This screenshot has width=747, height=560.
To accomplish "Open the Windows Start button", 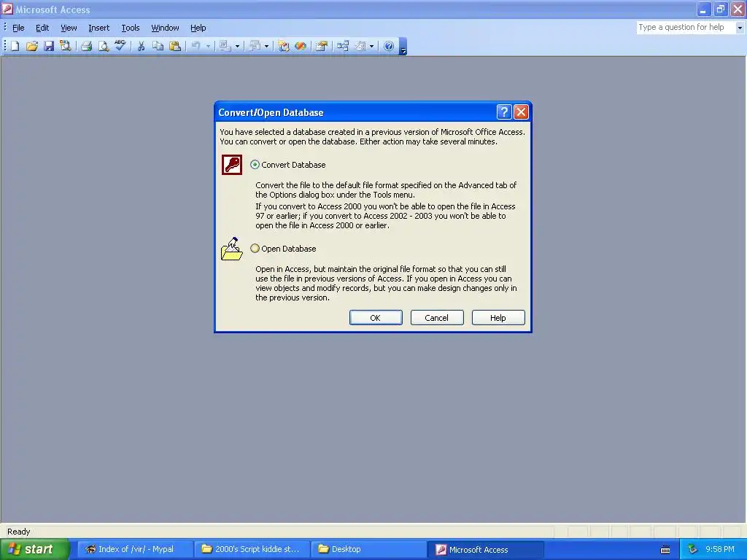I will point(35,549).
